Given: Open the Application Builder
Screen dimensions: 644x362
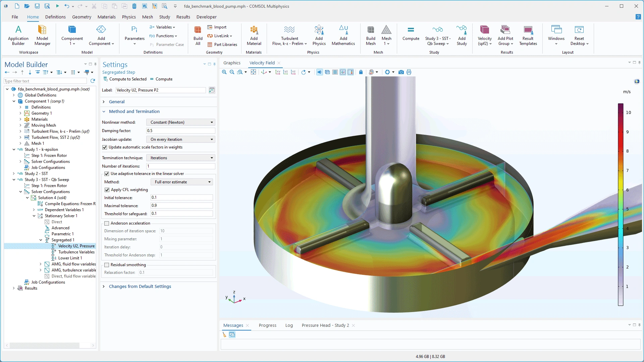Looking at the screenshot, I should tap(18, 35).
